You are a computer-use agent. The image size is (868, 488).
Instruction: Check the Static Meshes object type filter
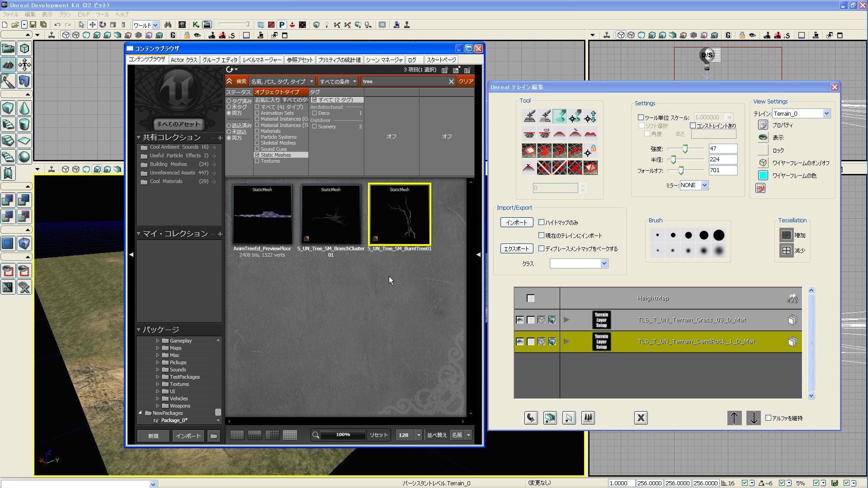tap(257, 155)
